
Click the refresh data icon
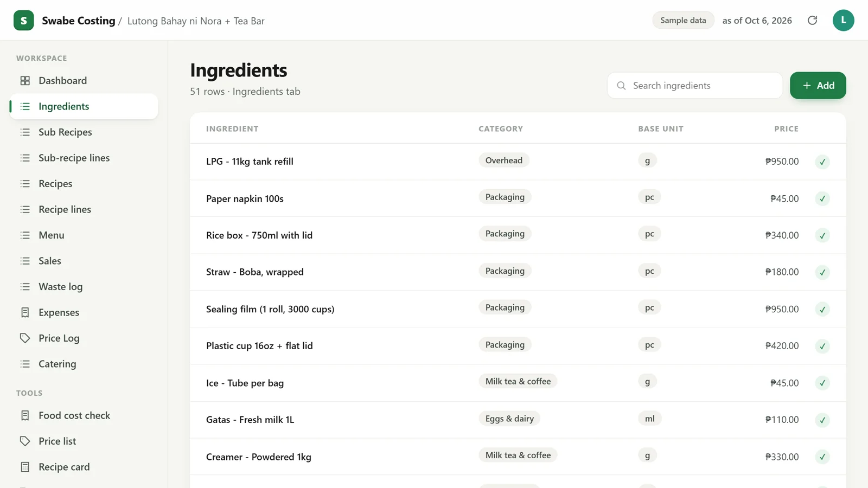812,21
